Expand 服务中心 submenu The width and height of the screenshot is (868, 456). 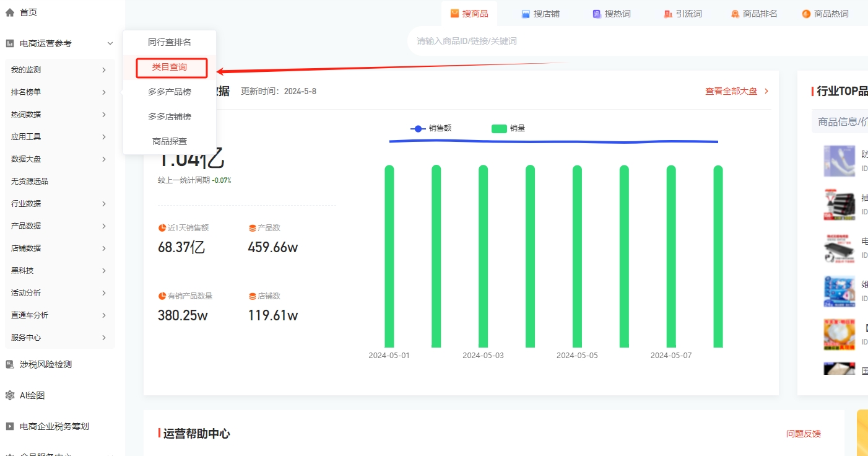coord(104,338)
